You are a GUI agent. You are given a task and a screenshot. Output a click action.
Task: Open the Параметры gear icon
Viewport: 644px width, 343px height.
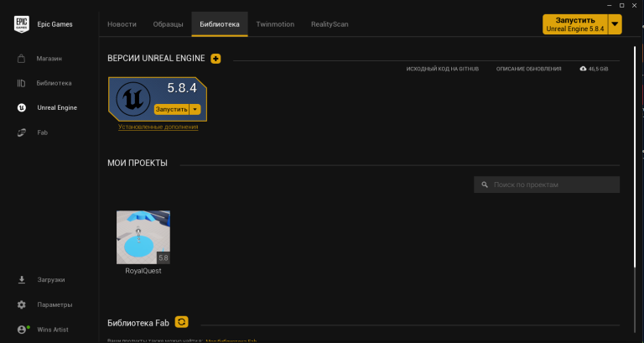click(21, 304)
